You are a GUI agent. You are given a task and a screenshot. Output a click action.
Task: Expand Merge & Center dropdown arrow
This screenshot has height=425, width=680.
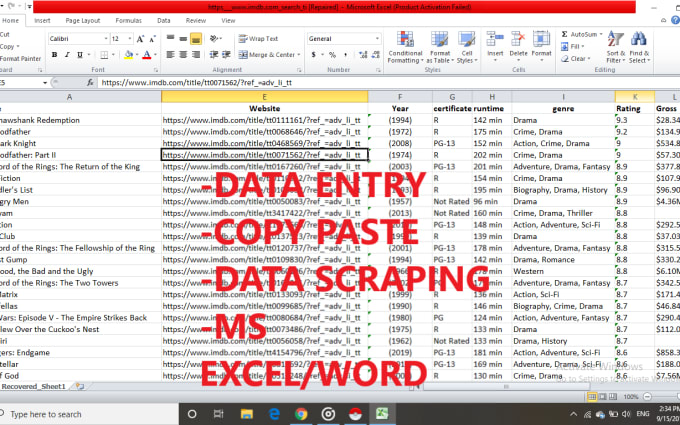coord(299,55)
